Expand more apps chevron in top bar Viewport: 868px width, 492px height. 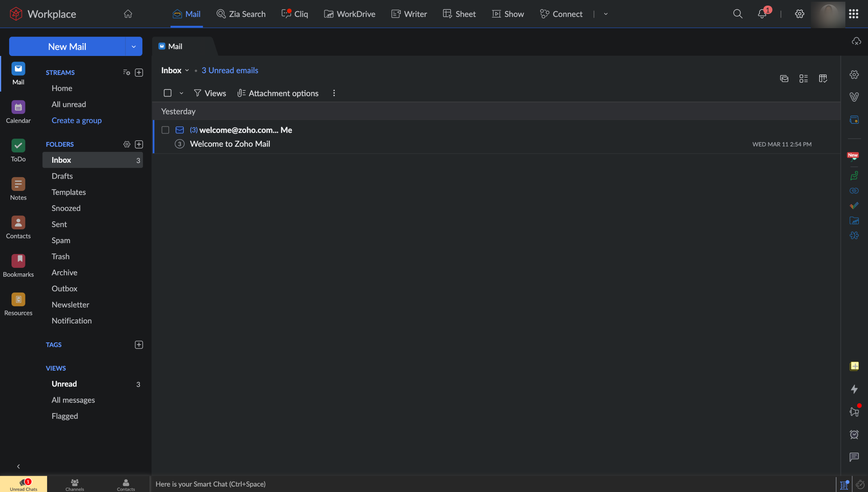click(606, 14)
